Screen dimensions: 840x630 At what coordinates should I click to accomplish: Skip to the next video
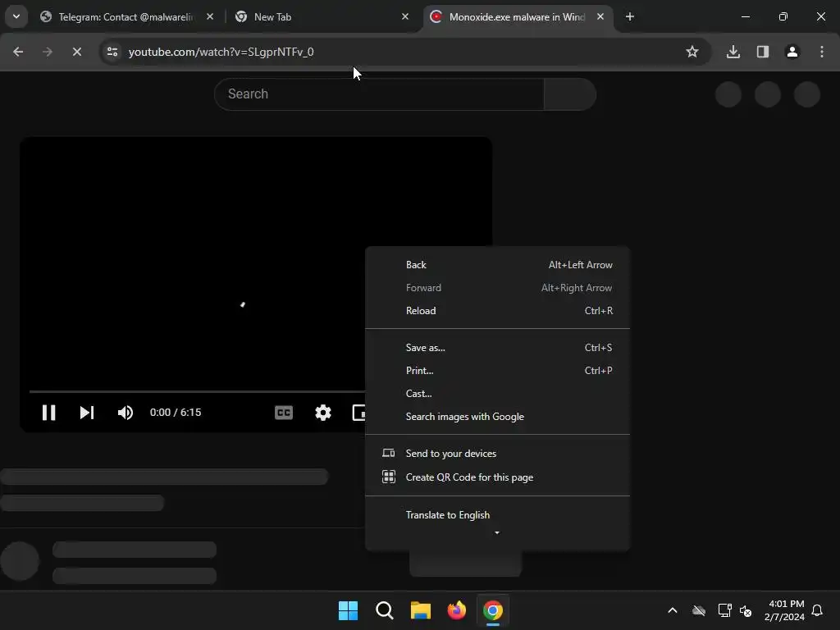click(87, 413)
